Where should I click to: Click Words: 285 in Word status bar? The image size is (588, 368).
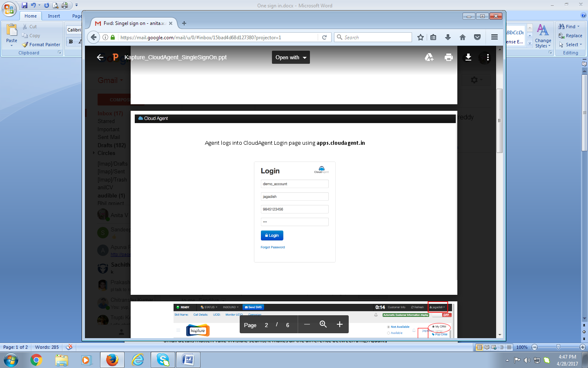coord(47,347)
